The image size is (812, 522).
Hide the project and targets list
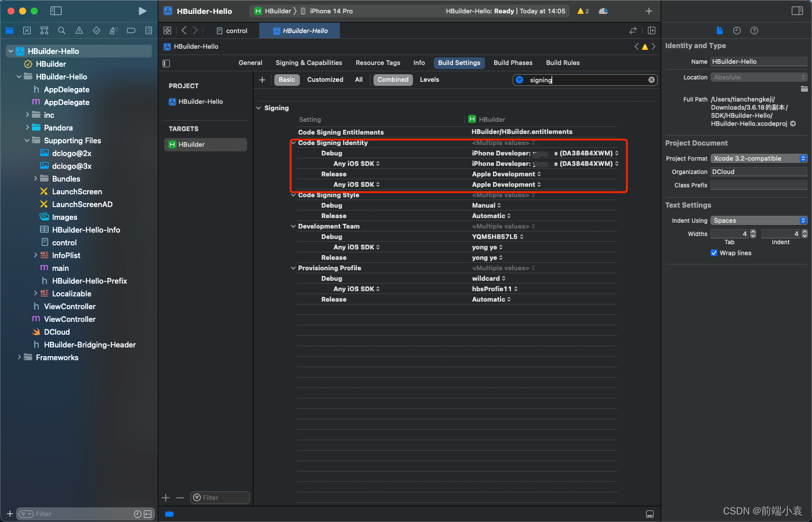(166, 63)
